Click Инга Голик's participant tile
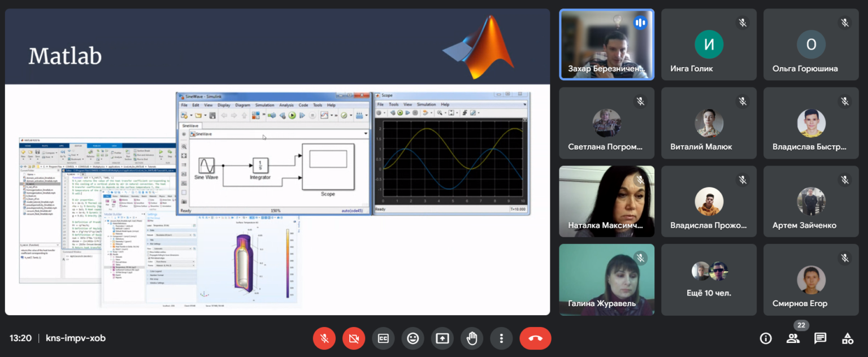 [709, 44]
